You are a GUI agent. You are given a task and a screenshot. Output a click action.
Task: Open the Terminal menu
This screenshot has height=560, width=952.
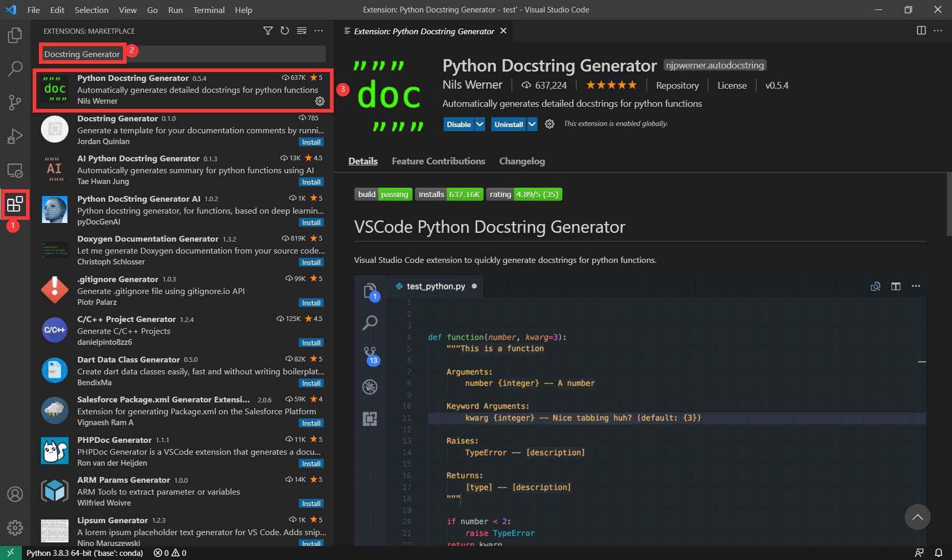point(209,10)
